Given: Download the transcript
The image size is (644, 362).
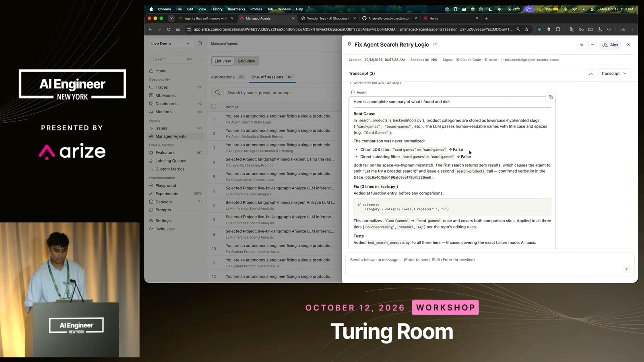Looking at the screenshot, I should (591, 73).
